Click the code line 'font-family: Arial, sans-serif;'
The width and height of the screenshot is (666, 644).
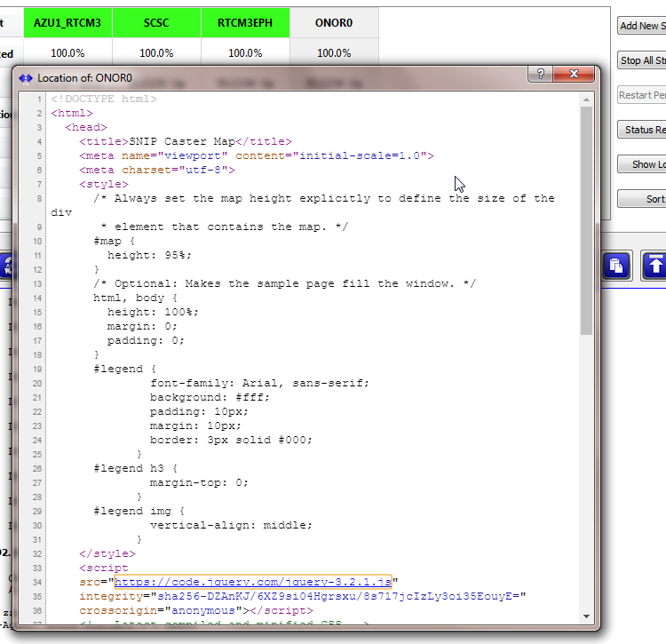[x=259, y=383]
